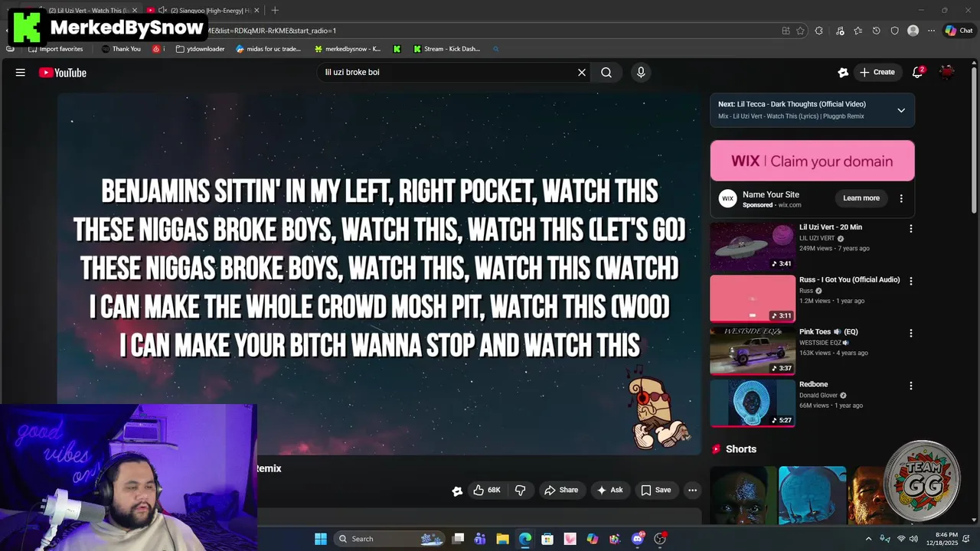Click Learn more on the Wix ad
Viewport: 980px width, 551px height.
[x=861, y=198]
